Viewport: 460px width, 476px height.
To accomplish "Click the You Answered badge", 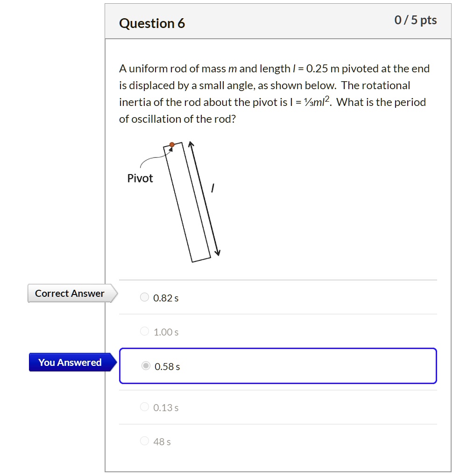I will pos(70,362).
